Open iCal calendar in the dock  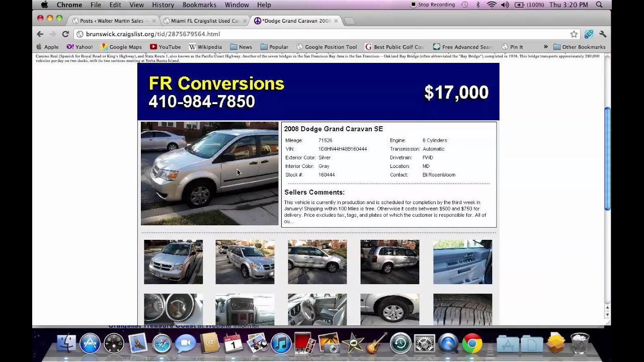(x=233, y=343)
